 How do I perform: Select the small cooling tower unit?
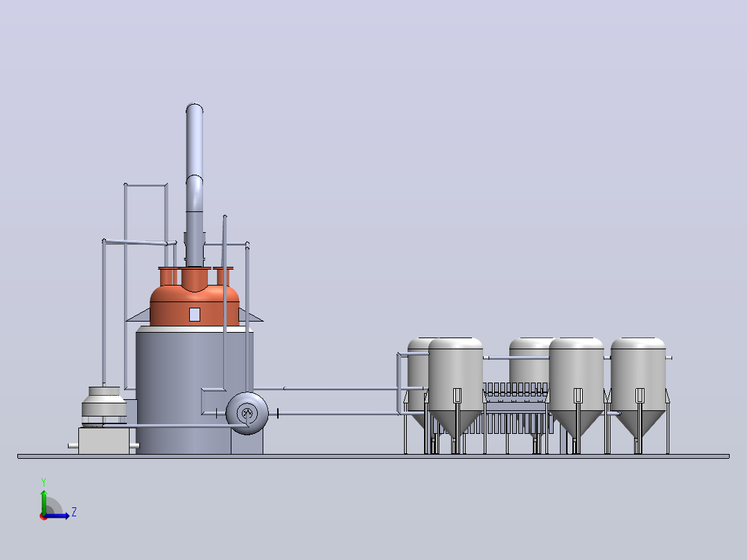coord(105,407)
